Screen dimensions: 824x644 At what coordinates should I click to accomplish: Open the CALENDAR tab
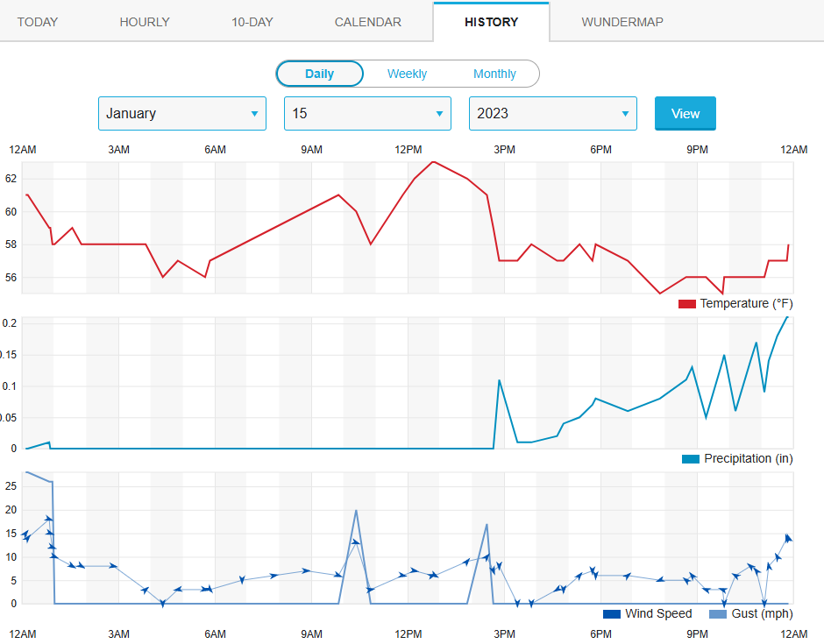(x=368, y=22)
